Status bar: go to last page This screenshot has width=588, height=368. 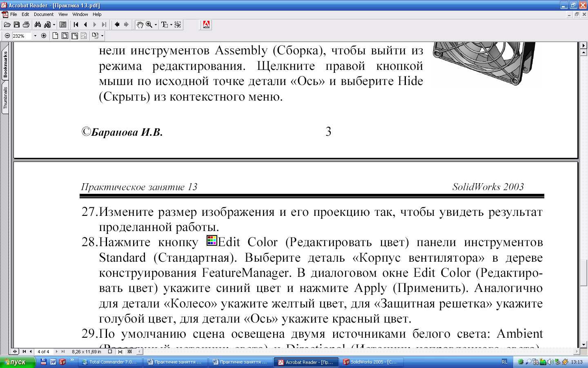click(x=63, y=351)
